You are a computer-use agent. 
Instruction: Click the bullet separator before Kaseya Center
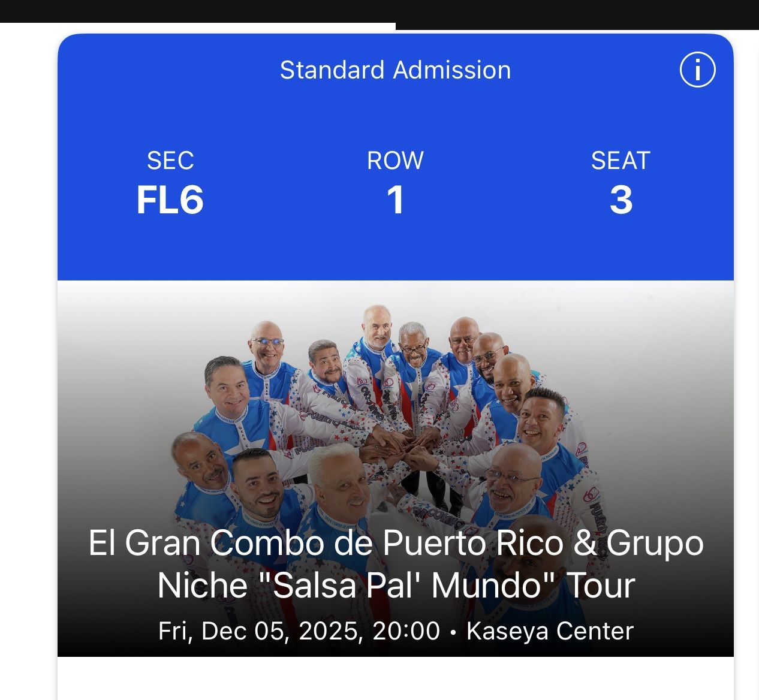453,632
